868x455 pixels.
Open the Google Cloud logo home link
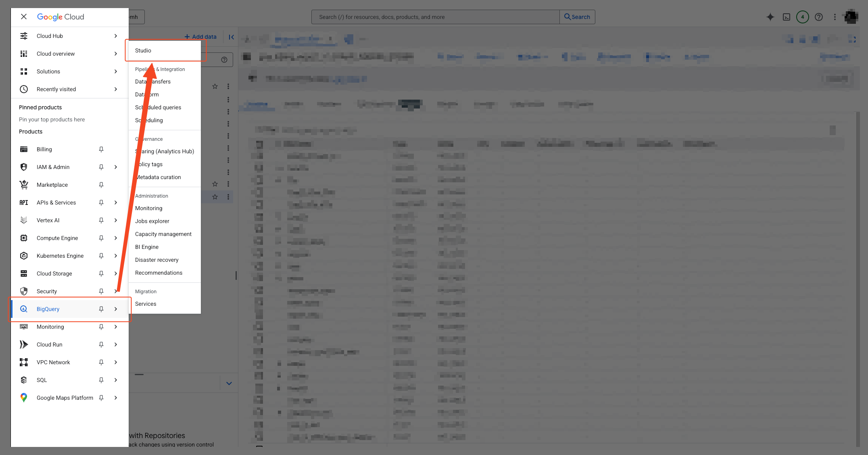click(61, 17)
